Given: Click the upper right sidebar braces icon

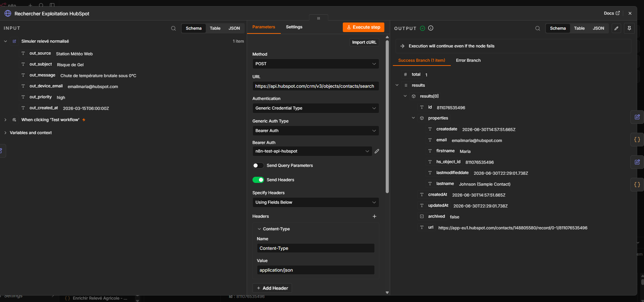Looking at the screenshot, I should tap(637, 140).
